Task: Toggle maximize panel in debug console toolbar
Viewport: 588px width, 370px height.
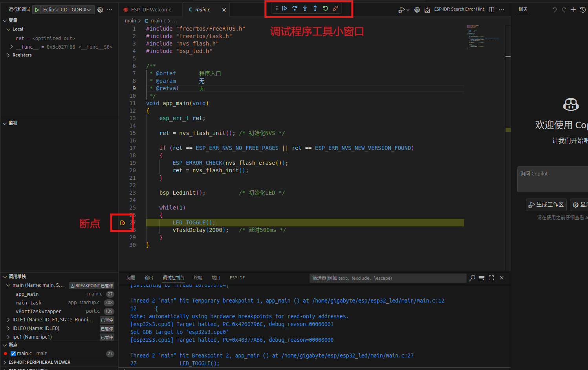Action: point(491,278)
